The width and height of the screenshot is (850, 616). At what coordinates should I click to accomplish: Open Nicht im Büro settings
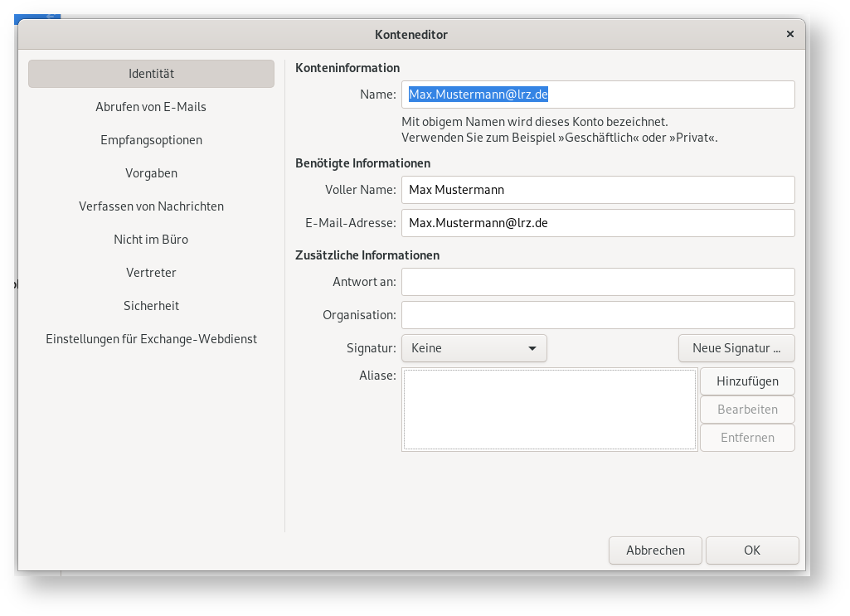(x=151, y=240)
